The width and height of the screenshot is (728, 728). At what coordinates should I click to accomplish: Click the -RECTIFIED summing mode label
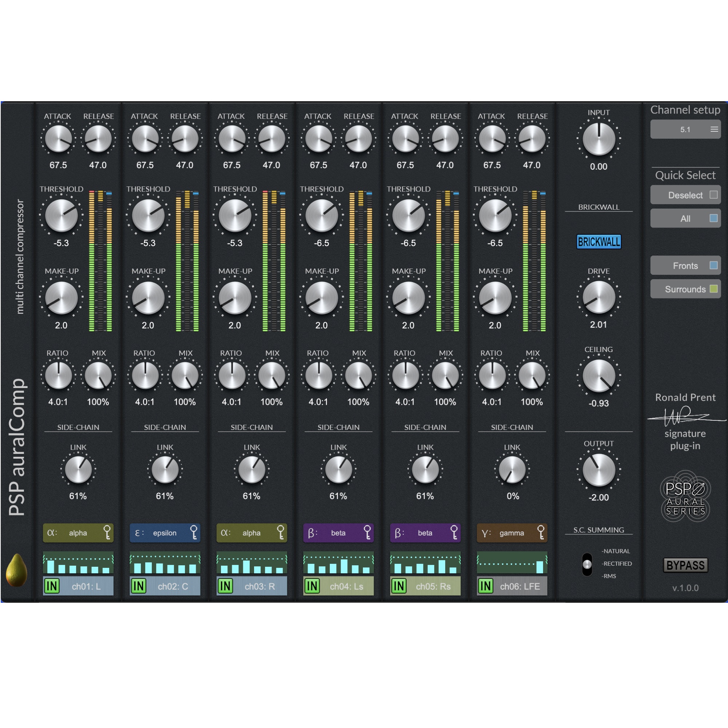[617, 563]
